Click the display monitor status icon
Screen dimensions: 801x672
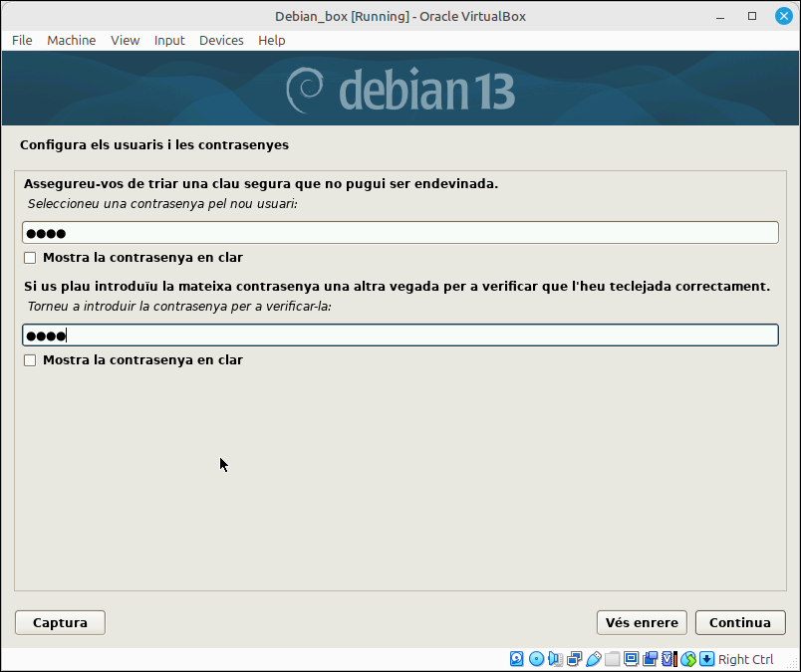[x=631, y=659]
